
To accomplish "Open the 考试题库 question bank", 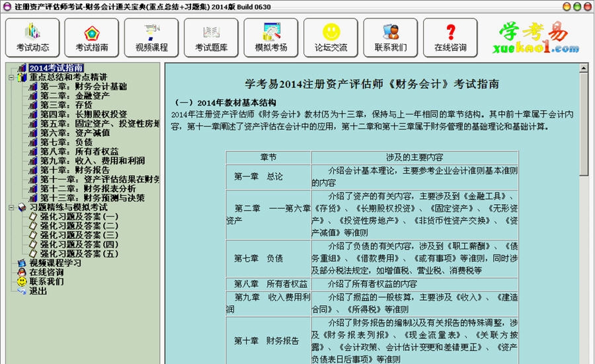I will [211, 38].
